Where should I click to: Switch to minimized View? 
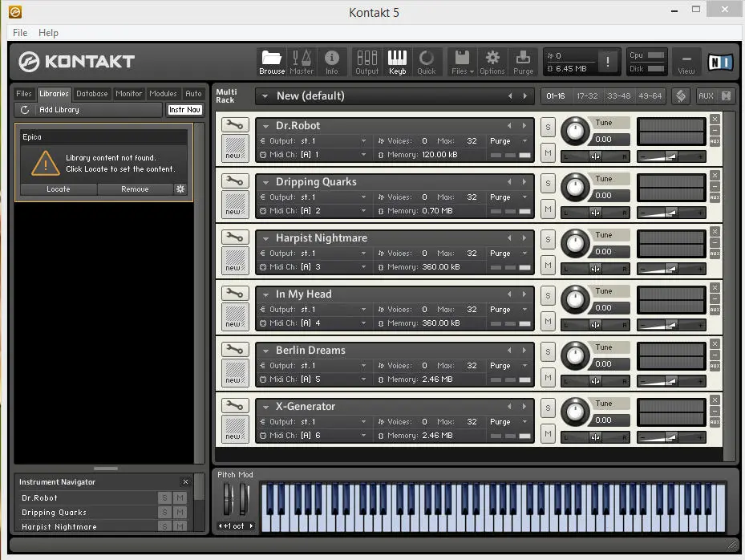686,63
